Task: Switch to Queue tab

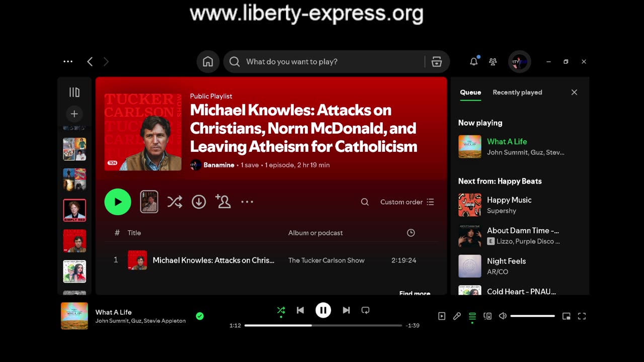Action: point(470,92)
